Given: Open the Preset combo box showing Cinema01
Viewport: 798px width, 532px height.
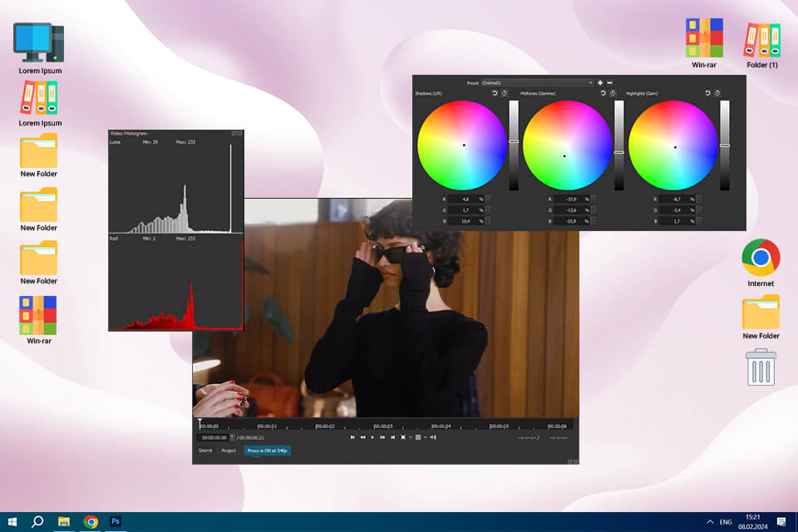Looking at the screenshot, I should tap(538, 82).
